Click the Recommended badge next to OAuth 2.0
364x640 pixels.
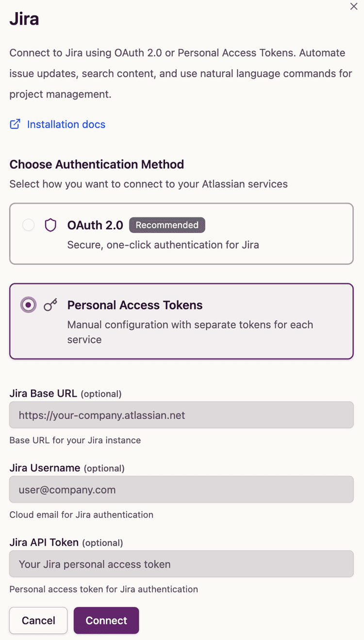[x=167, y=225]
